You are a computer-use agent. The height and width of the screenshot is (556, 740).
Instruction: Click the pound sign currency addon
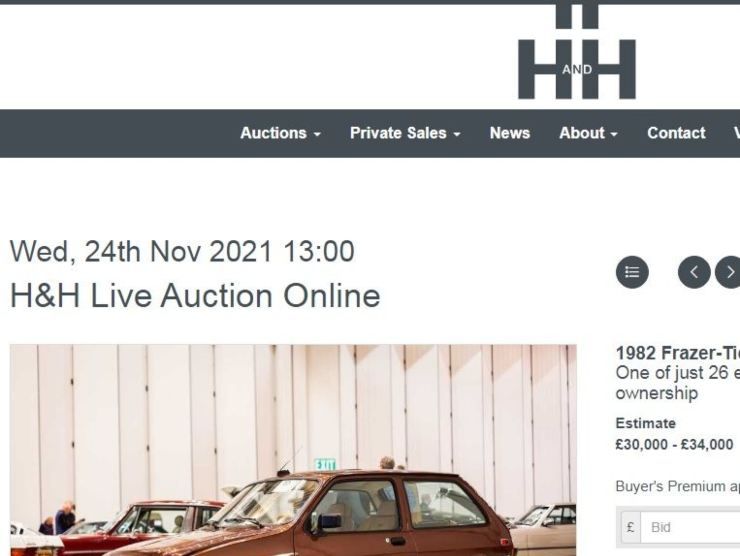click(631, 527)
